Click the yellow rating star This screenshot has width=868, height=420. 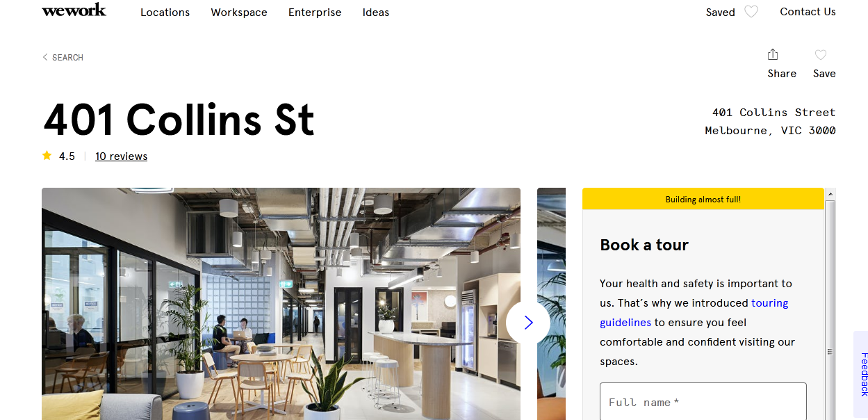tap(47, 156)
